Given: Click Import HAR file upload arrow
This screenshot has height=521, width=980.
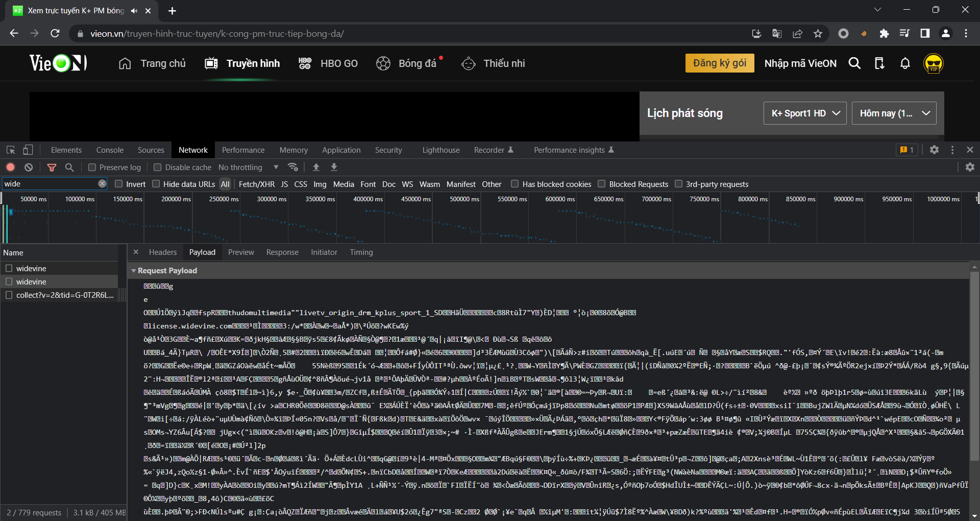Looking at the screenshot, I should [316, 167].
